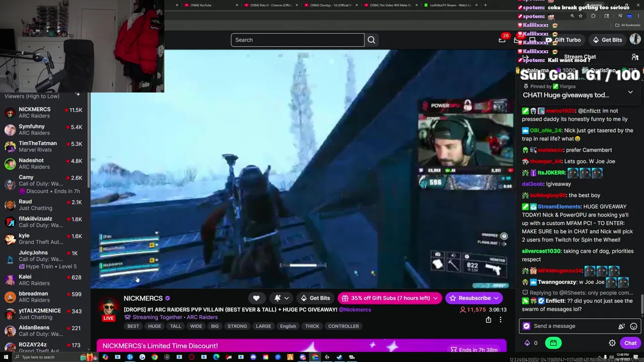Open the browser Extensions puzzle icon
This screenshot has width=644, height=362.
tap(593, 16)
